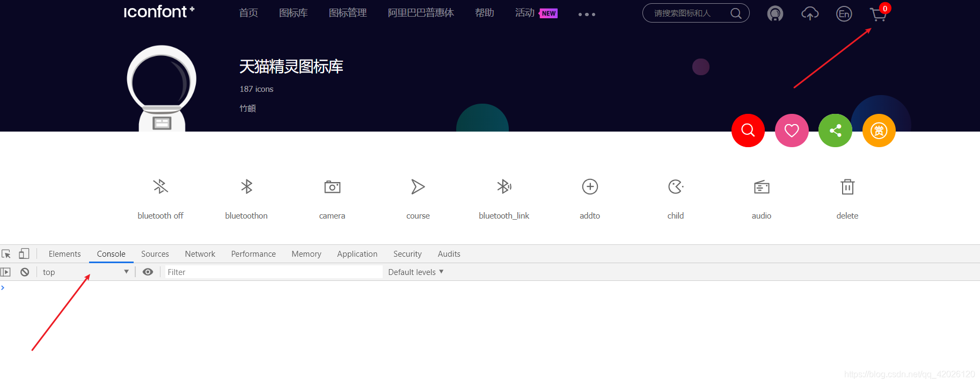This screenshot has width=980, height=384.
Task: Click the pink heart favorite button
Action: click(792, 131)
